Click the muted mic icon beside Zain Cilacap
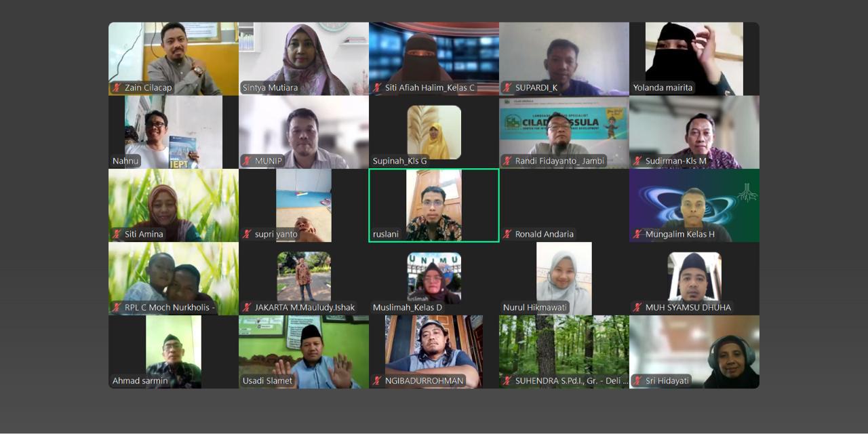Image resolution: width=868 pixels, height=434 pixels. pyautogui.click(x=117, y=88)
